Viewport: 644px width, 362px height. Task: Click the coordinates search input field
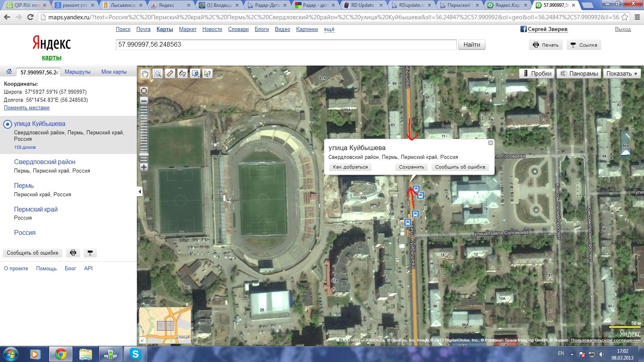(x=286, y=45)
